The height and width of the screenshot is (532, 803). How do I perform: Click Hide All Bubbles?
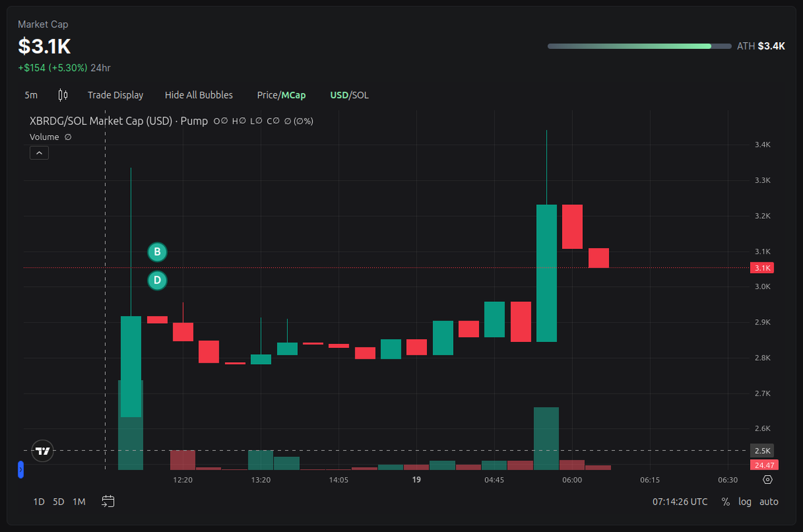[x=199, y=95]
